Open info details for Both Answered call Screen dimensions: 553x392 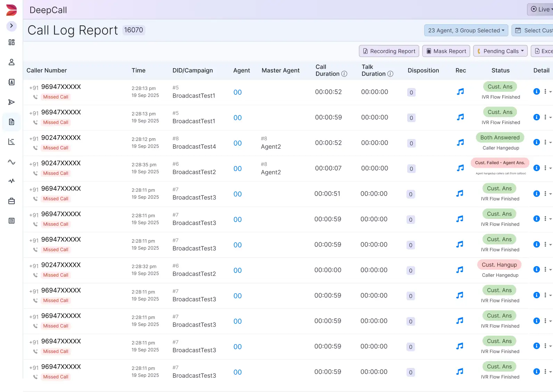[x=536, y=142]
